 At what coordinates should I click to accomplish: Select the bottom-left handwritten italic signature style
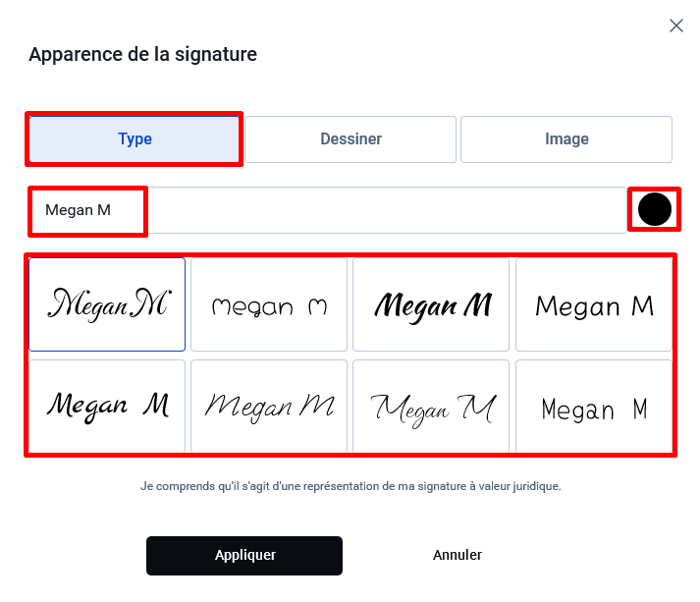point(107,407)
